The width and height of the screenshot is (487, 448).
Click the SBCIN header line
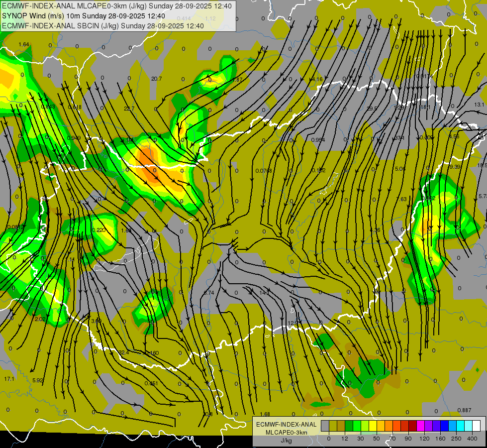tap(103, 26)
